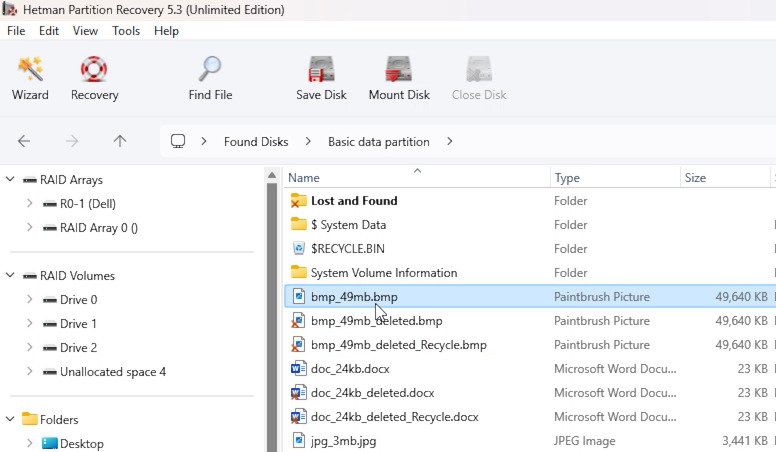The width and height of the screenshot is (776, 452).
Task: Collapse the Folders group
Action: [x=10, y=419]
